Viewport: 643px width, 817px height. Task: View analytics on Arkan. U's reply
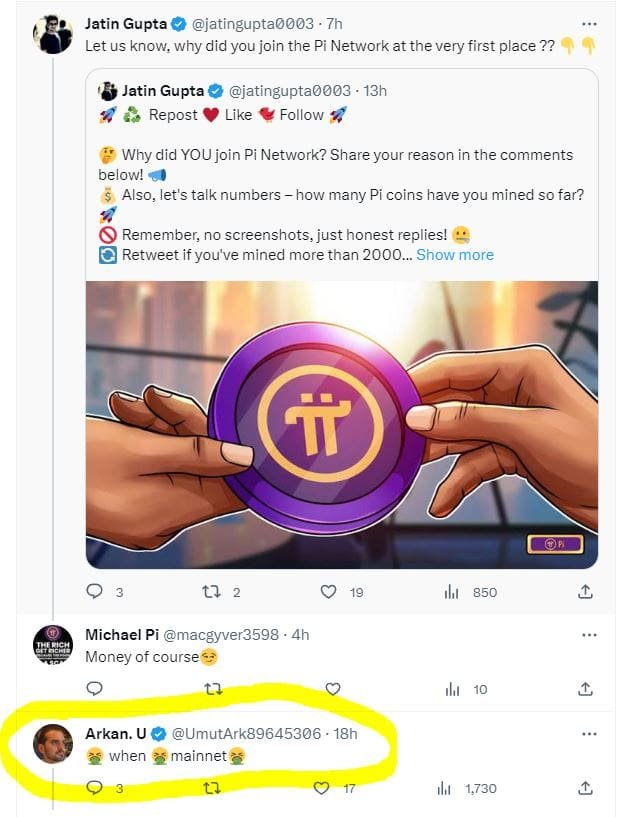tap(443, 789)
